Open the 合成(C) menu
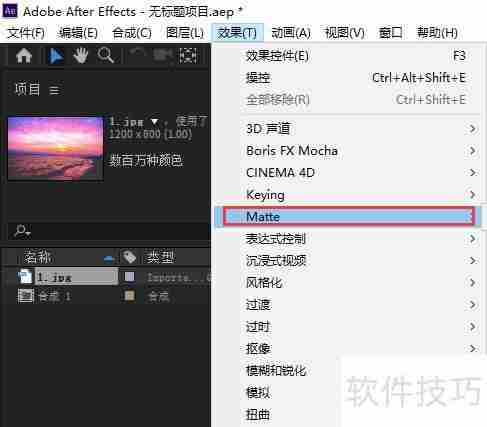The image size is (487, 427). [x=132, y=33]
